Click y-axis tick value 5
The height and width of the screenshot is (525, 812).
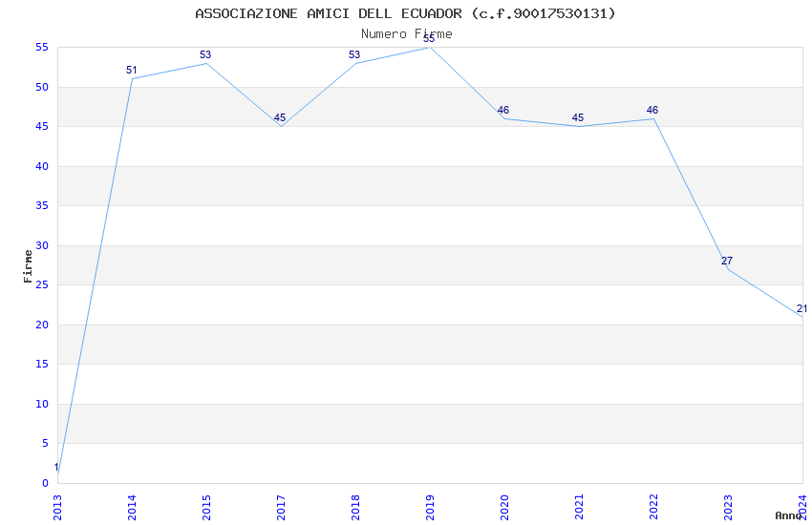[x=45, y=443]
